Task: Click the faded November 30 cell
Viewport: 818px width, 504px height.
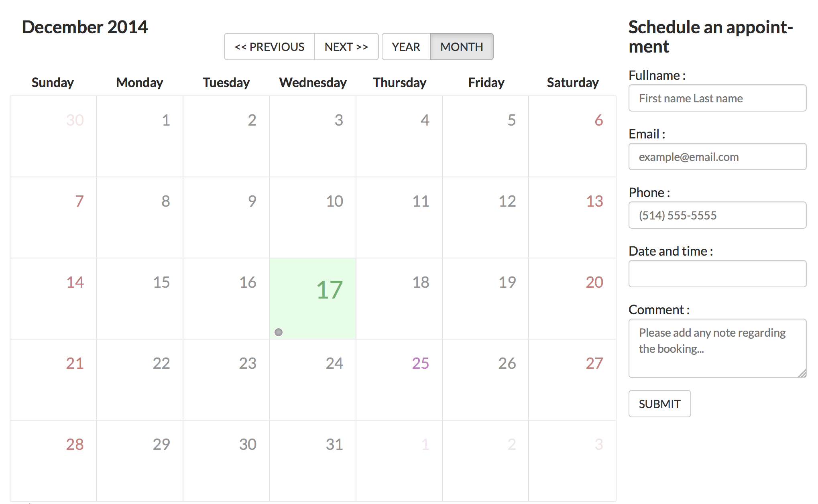Action: point(53,136)
